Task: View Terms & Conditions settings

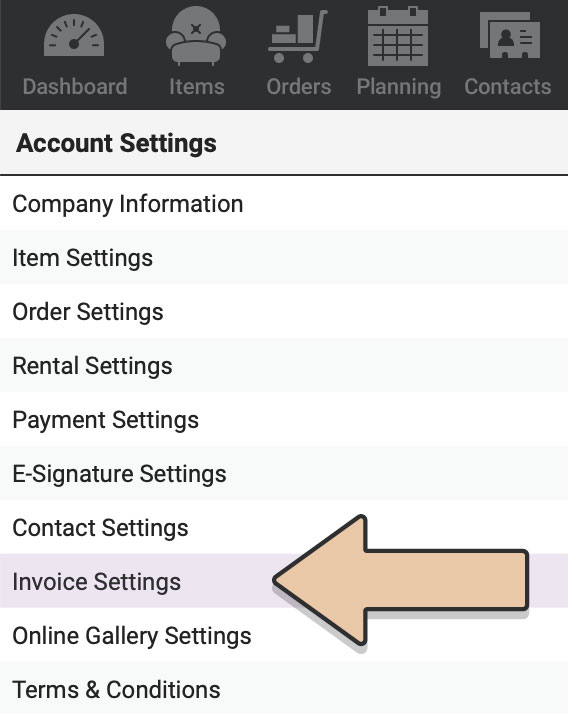Action: click(284, 688)
